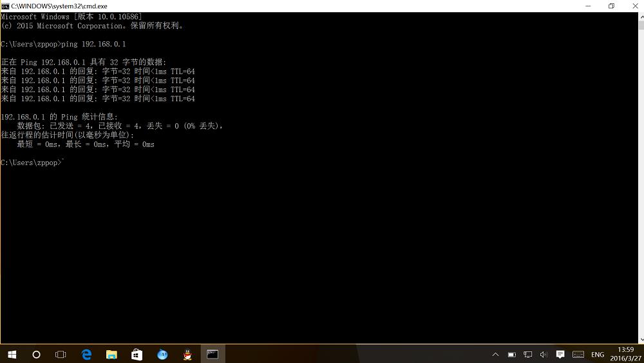Open Windows Store from taskbar
This screenshot has height=363, width=644.
(137, 355)
